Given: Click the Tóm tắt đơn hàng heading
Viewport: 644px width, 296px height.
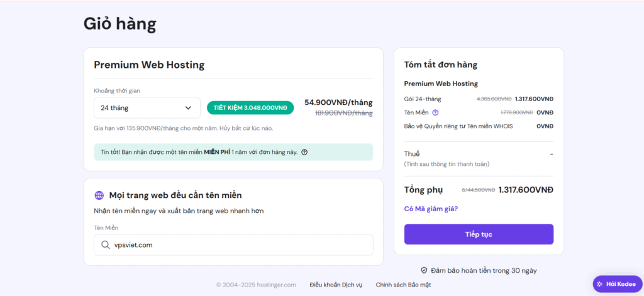Looking at the screenshot, I should coord(440,65).
